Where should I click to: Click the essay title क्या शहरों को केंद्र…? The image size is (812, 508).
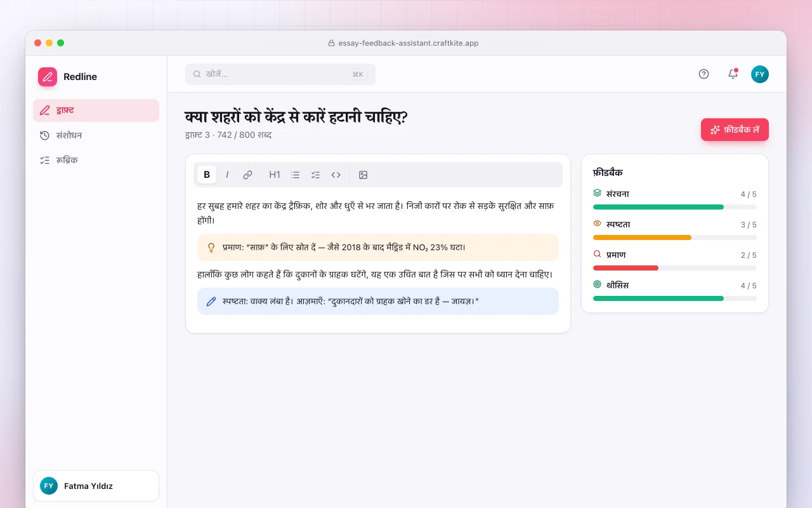click(x=296, y=117)
